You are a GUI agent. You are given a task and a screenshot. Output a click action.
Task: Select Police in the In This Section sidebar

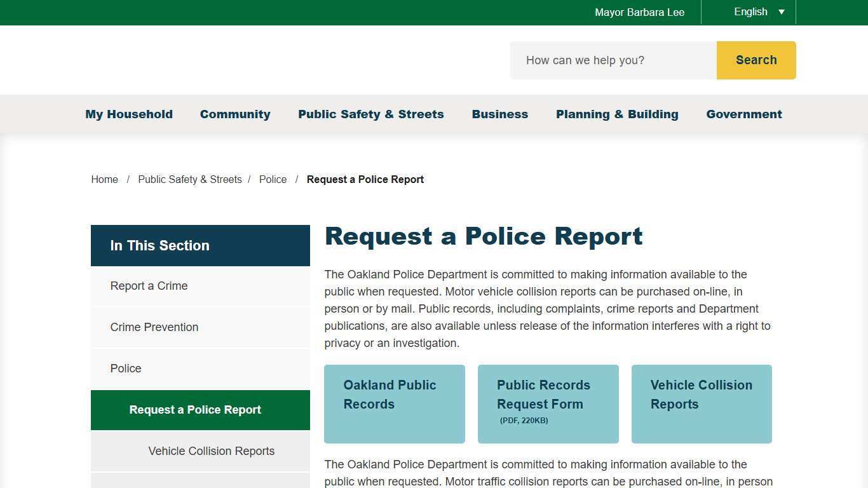125,369
